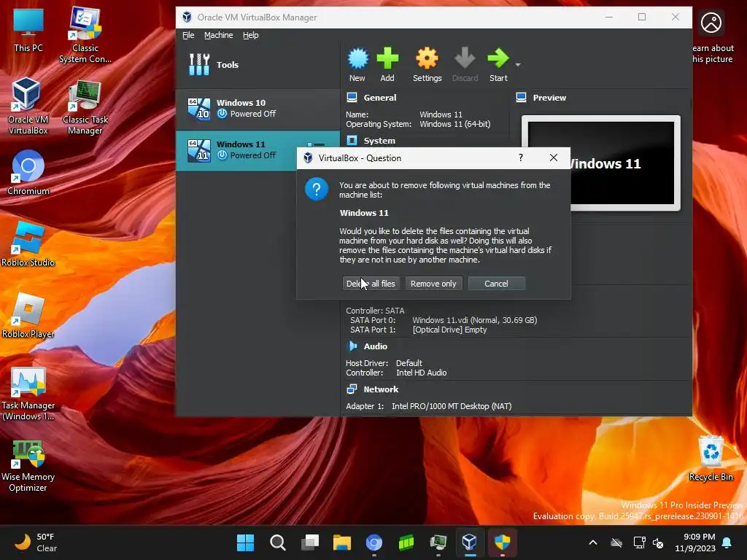This screenshot has width=747, height=560.
Task: Select the Recycle Bin desktop icon
Action: click(711, 458)
